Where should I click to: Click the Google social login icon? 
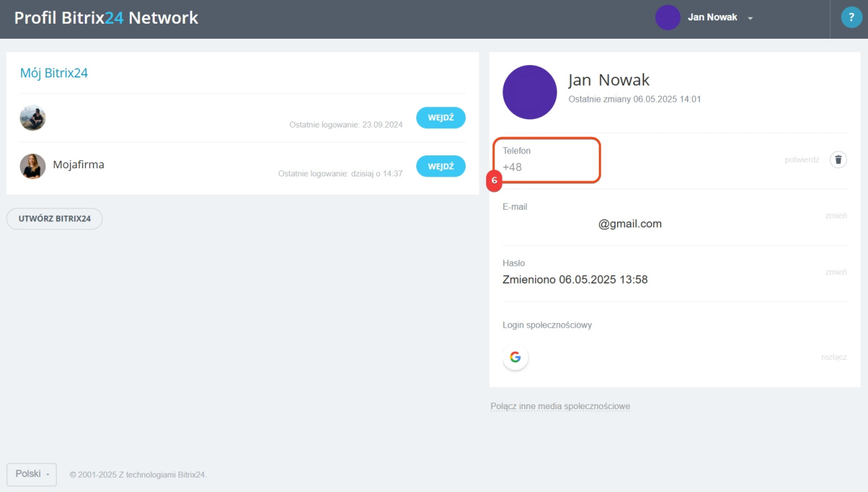pyautogui.click(x=515, y=357)
